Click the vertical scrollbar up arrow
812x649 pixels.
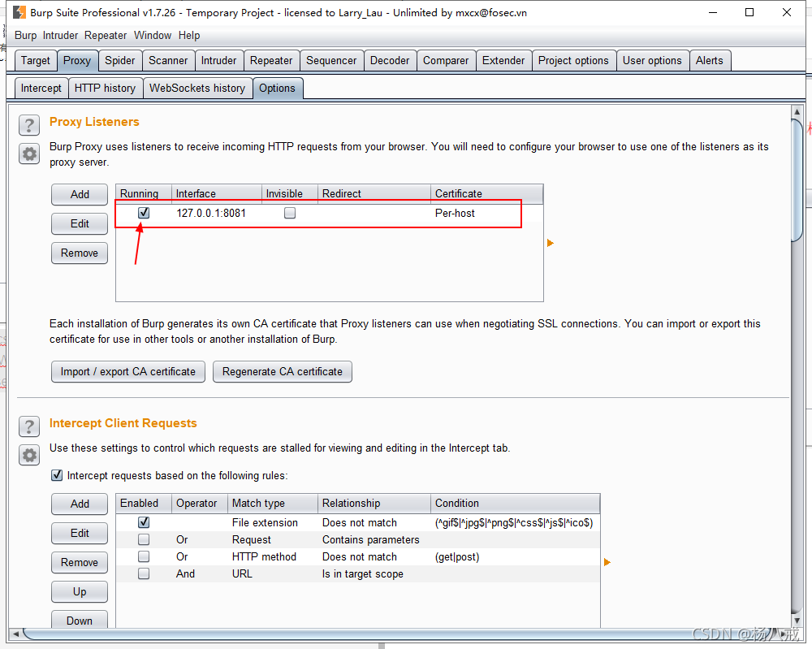tap(797, 111)
